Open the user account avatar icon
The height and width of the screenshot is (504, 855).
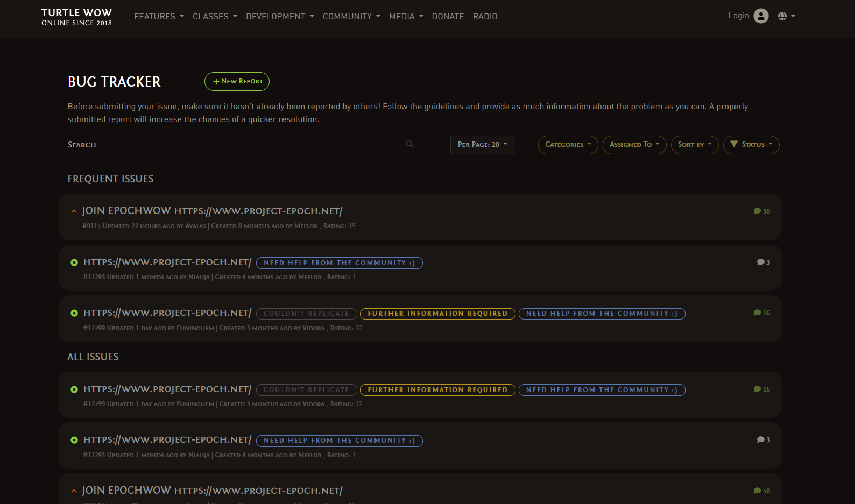[x=761, y=16]
